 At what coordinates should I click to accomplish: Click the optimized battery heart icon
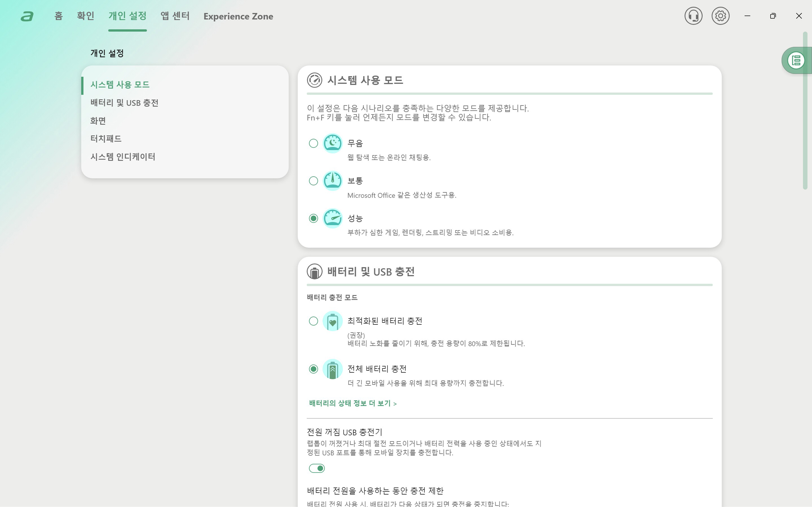[332, 321]
